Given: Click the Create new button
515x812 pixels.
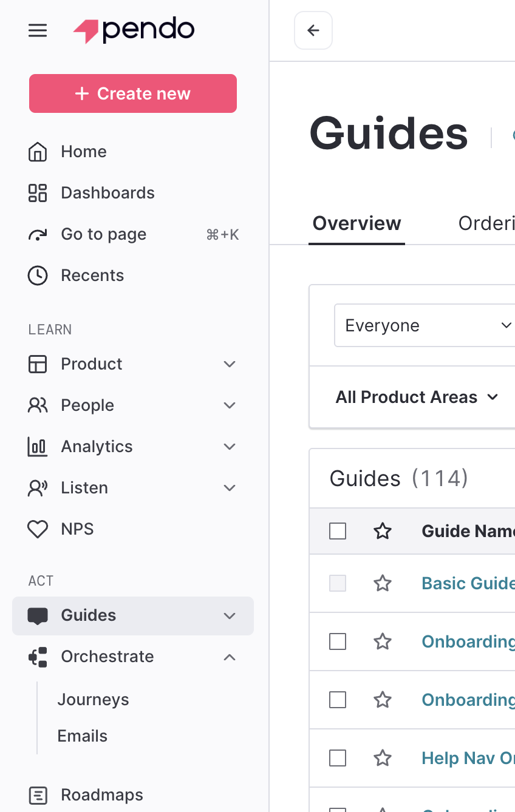Looking at the screenshot, I should click(133, 93).
